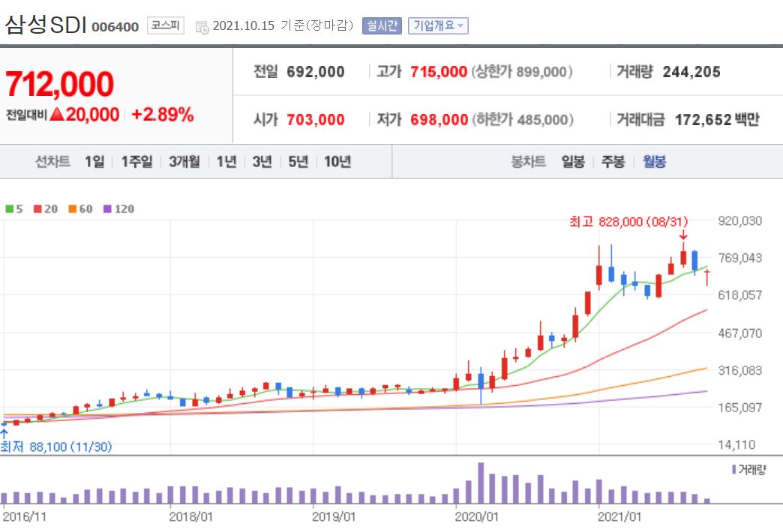The image size is (783, 532).
Task: Click the current price 712,000
Action: click(x=60, y=84)
